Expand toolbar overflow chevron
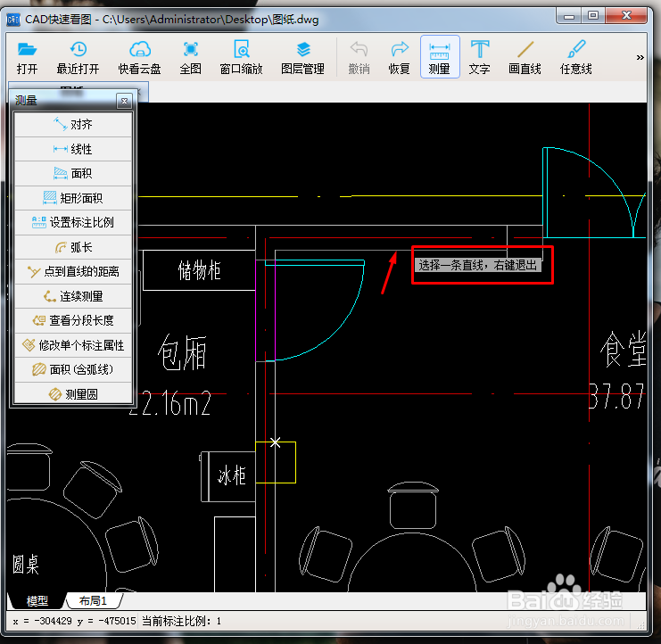Image resolution: width=661 pixels, height=644 pixels. (x=640, y=57)
